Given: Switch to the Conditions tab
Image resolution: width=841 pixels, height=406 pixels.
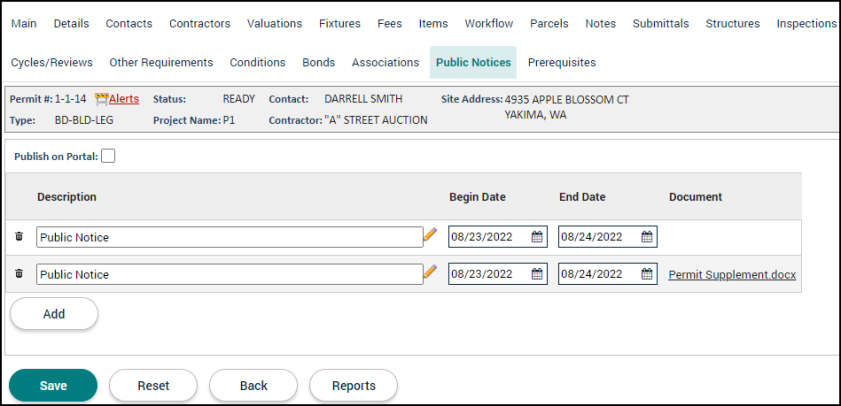Looking at the screenshot, I should point(257,62).
